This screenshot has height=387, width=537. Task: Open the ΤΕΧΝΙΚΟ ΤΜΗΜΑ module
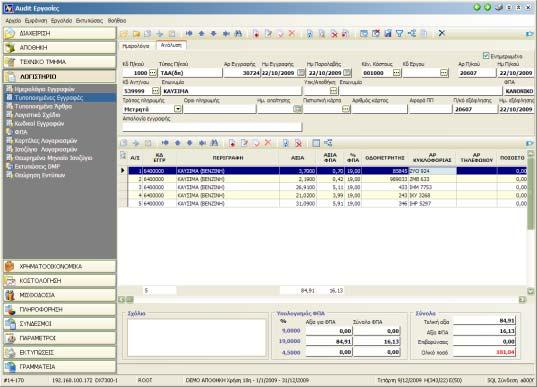tap(60, 62)
